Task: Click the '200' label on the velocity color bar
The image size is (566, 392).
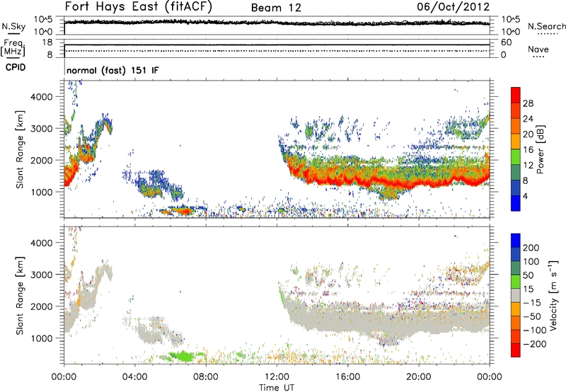Action: (x=531, y=248)
